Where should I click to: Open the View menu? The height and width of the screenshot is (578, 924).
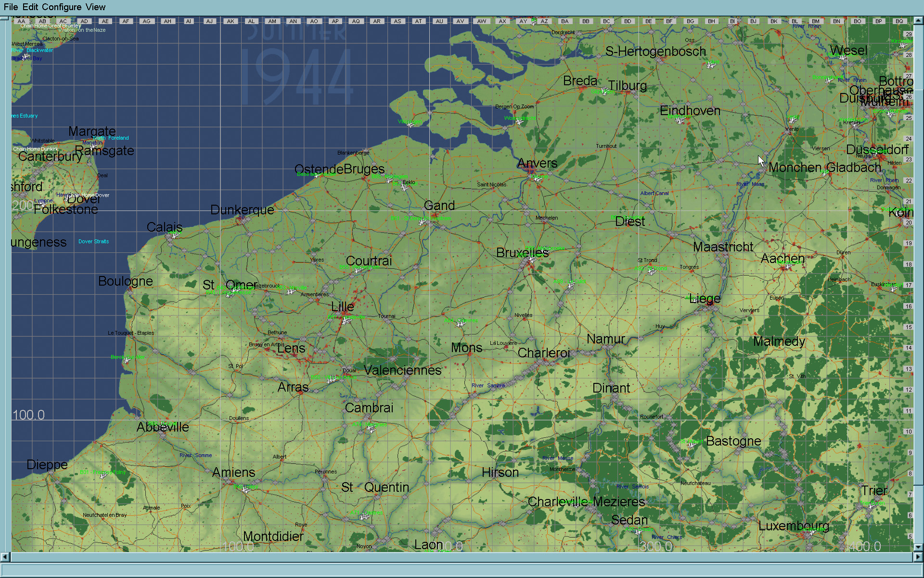95,7
